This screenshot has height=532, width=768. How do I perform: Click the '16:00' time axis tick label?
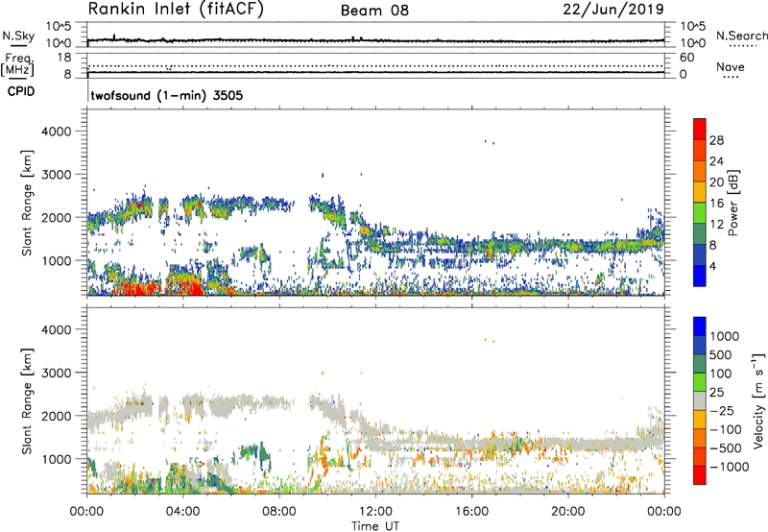[471, 512]
